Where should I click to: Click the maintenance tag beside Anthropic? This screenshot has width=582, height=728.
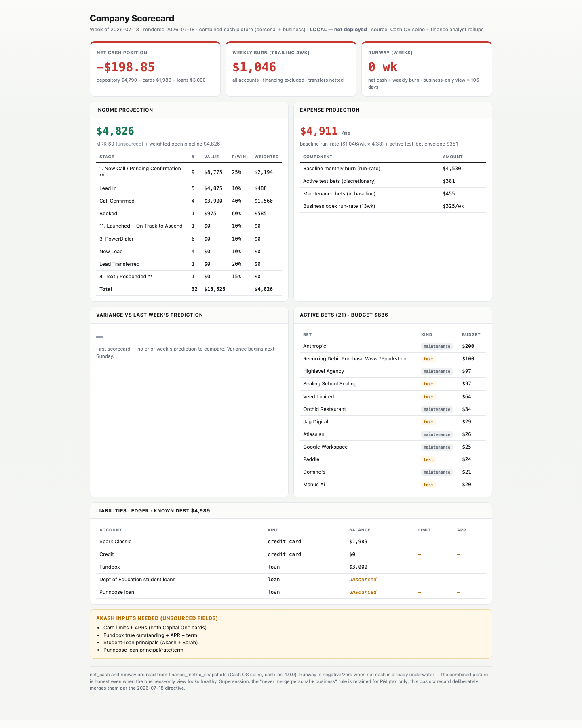pyautogui.click(x=436, y=347)
